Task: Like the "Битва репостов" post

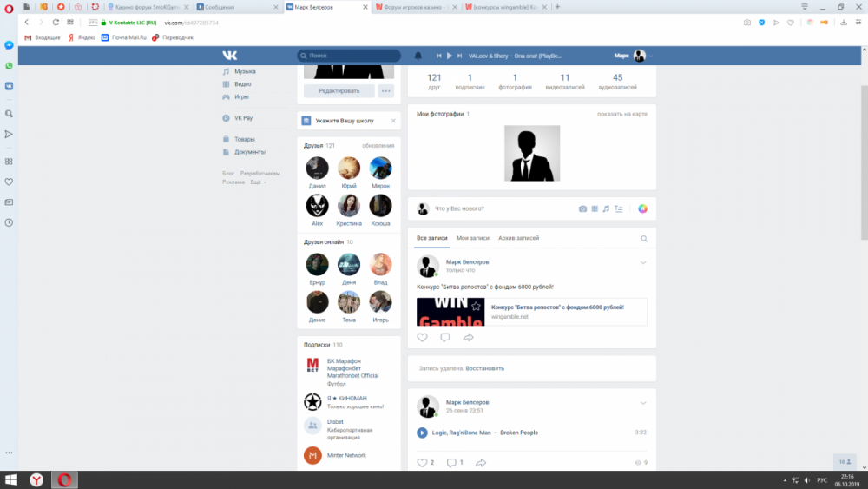Action: 422,337
